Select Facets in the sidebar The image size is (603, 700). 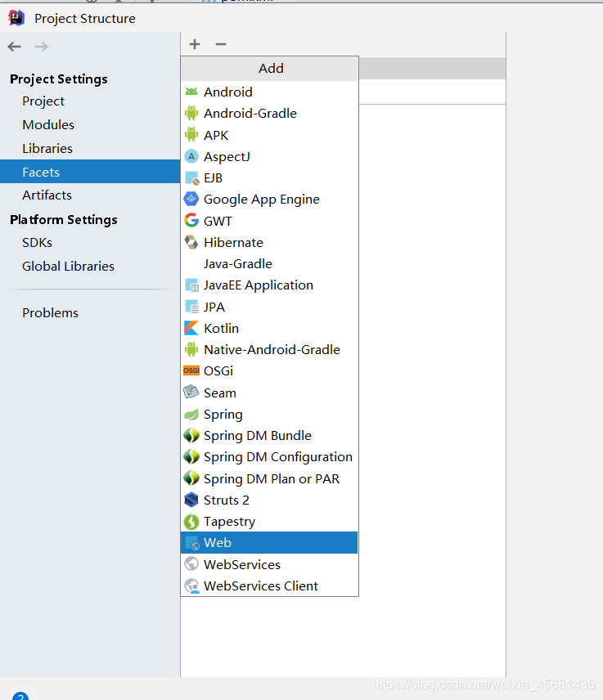(90, 172)
